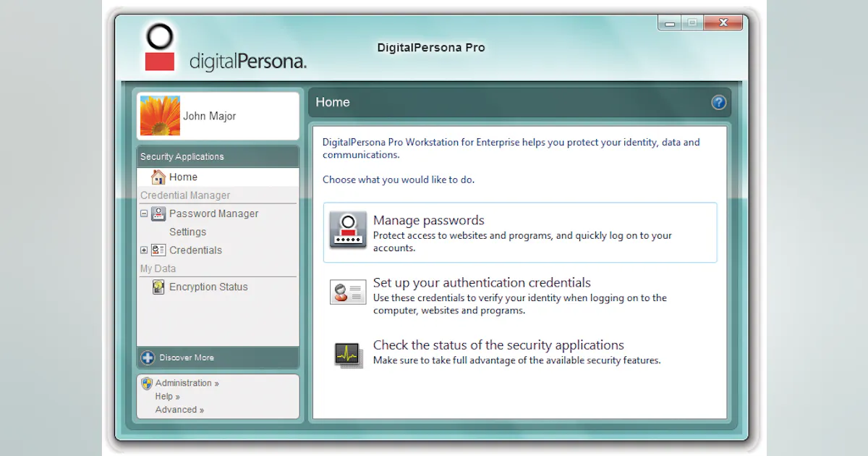Open the Administration link
The width and height of the screenshot is (868, 456).
187,383
